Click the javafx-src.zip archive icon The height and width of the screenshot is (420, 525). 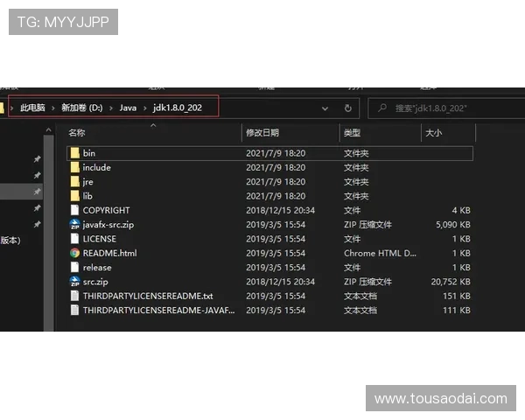coord(75,224)
